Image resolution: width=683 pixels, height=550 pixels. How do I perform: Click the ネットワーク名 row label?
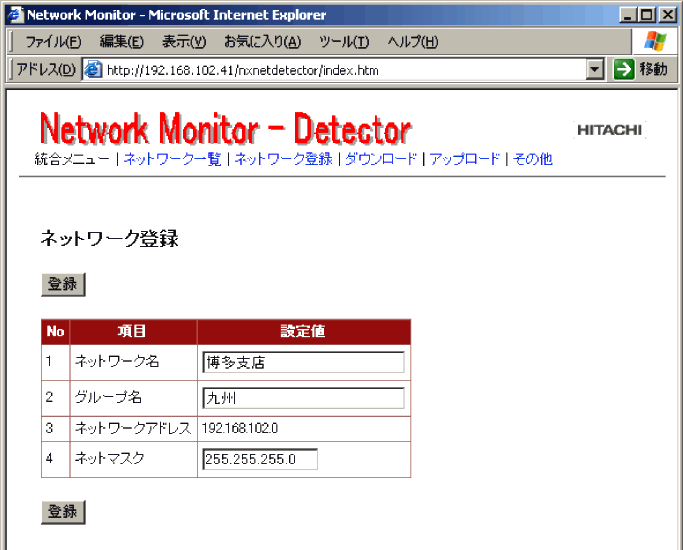tap(117, 361)
